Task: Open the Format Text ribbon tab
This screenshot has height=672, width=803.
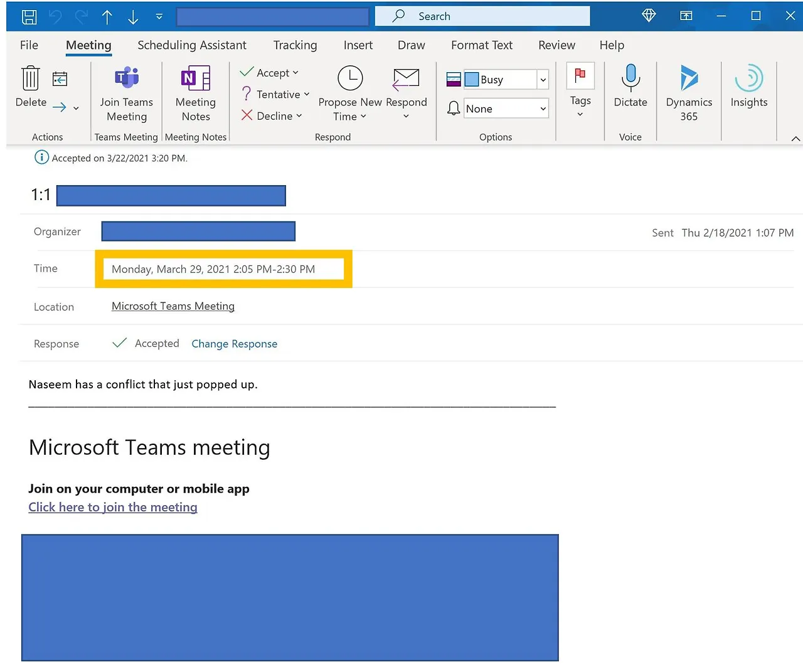Action: (481, 45)
